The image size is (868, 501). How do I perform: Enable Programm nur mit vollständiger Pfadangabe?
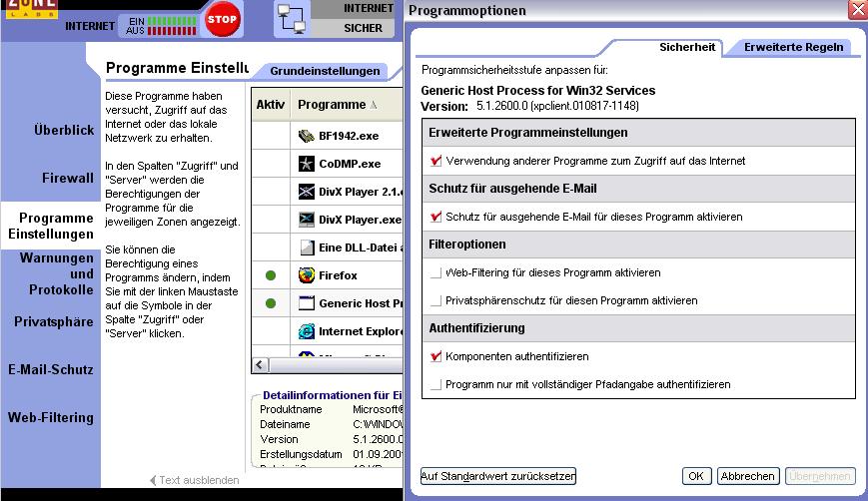pos(436,384)
